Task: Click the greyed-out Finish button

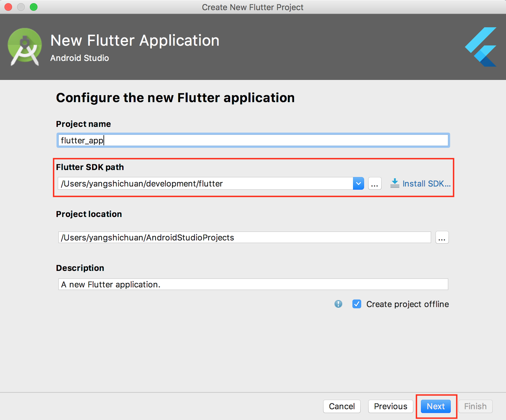Action: (x=475, y=406)
